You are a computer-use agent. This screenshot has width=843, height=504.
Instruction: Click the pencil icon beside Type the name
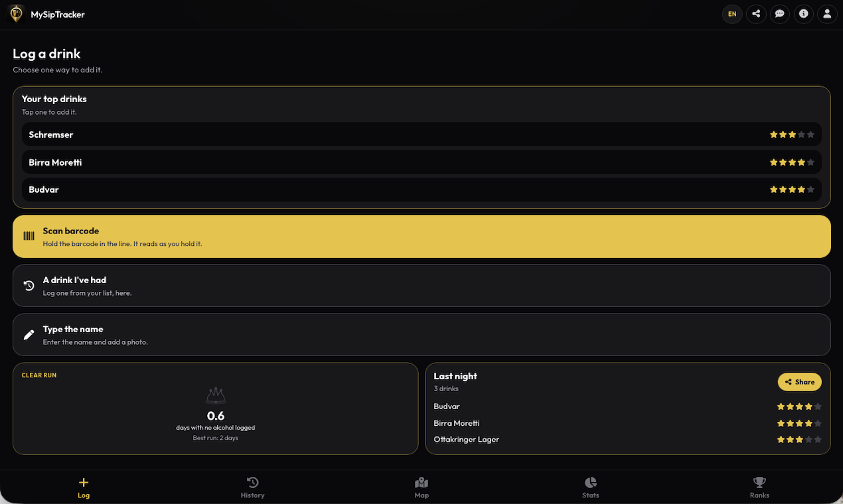pyautogui.click(x=29, y=335)
